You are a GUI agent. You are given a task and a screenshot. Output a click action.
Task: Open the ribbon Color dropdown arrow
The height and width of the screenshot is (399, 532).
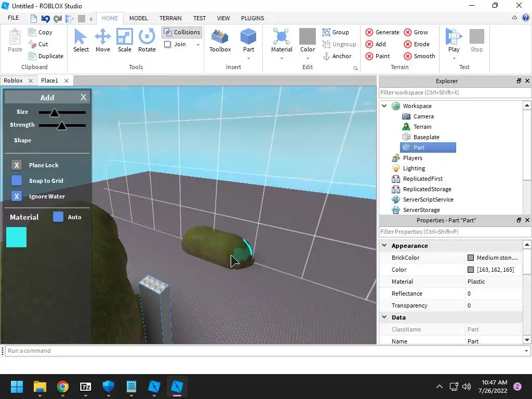coord(308,58)
